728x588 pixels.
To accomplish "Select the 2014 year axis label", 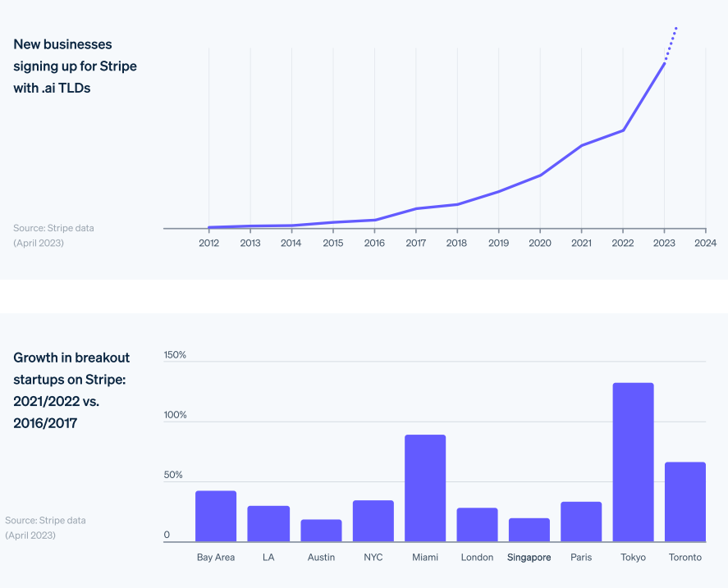I will 291,243.
